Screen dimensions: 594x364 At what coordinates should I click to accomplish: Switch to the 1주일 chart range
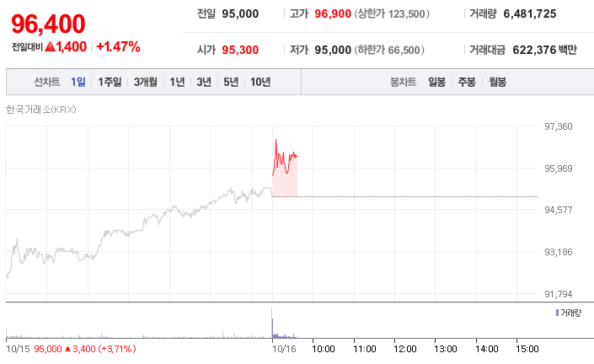(110, 82)
